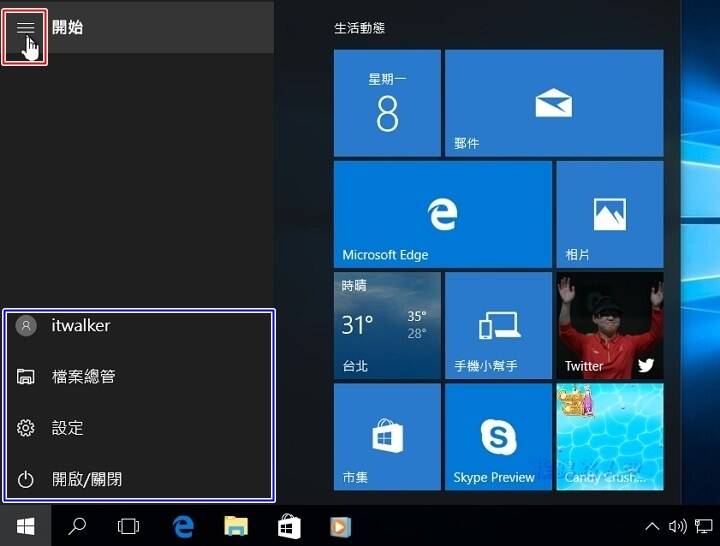Launch the Skype Preview tile
720x546 pixels.
tap(499, 437)
